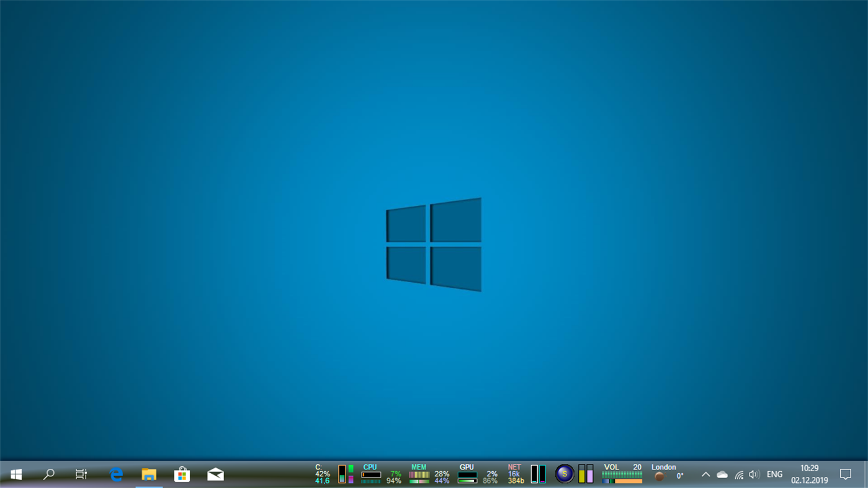Open clock showing 10:29

pyautogui.click(x=809, y=474)
